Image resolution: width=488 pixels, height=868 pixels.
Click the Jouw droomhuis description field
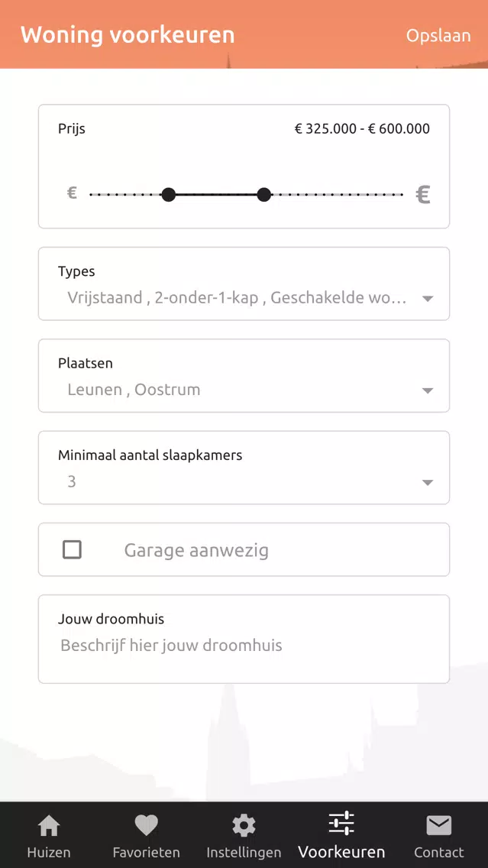click(x=244, y=640)
